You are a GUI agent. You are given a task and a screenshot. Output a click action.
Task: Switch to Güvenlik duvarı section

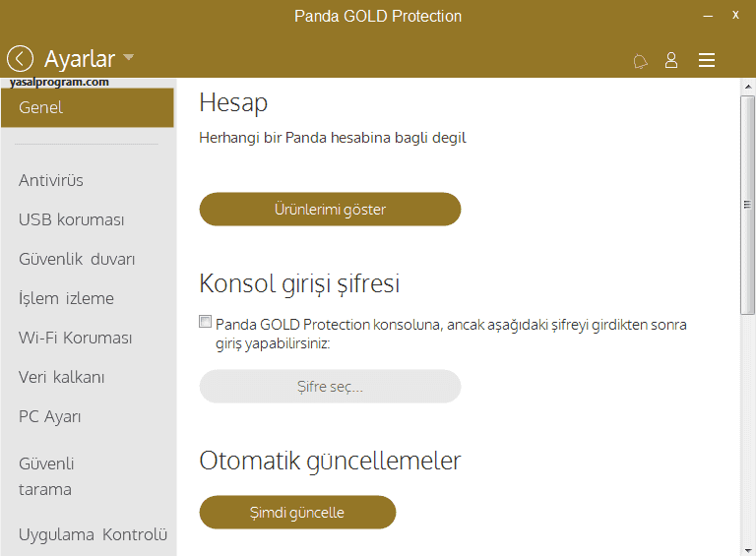pos(77,259)
